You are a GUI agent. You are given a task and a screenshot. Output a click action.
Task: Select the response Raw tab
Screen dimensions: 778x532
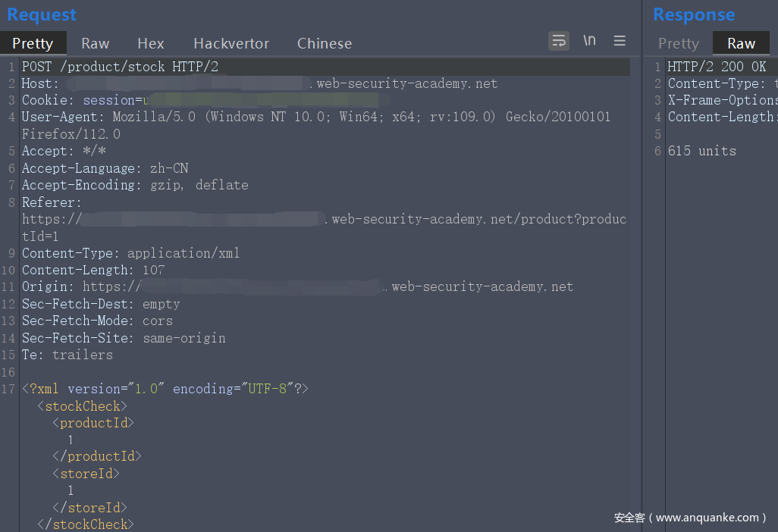pyautogui.click(x=741, y=43)
